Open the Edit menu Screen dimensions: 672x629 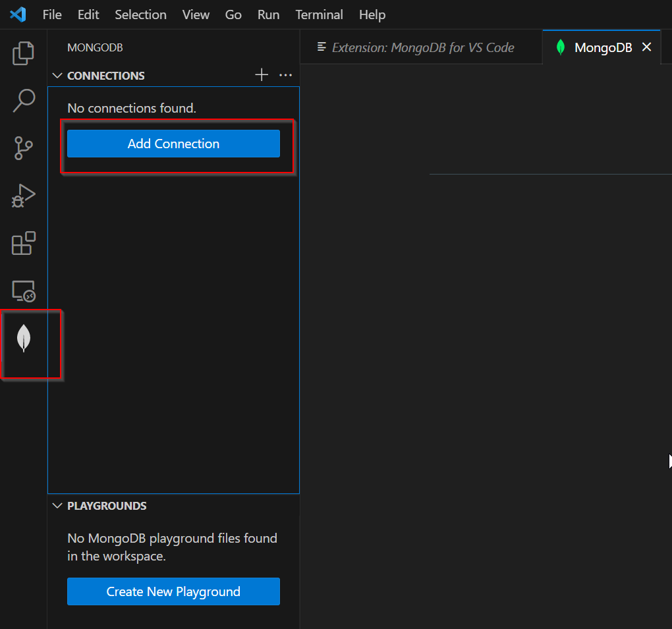coord(88,14)
